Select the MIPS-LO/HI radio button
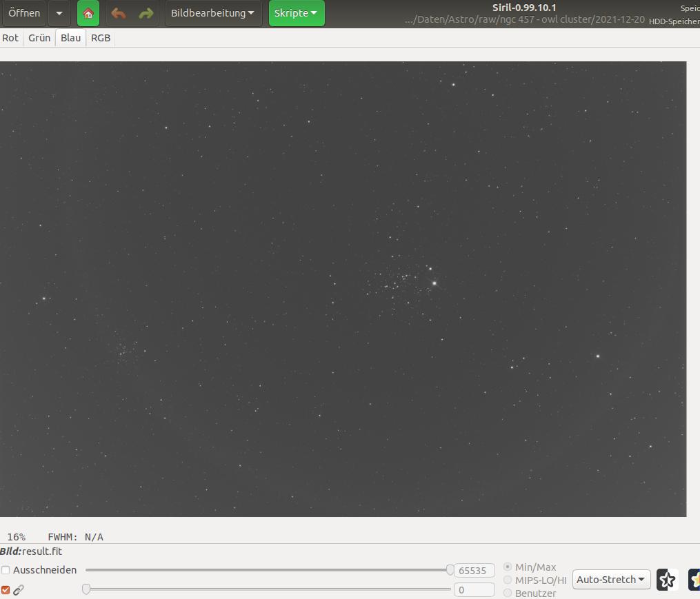This screenshot has height=599, width=700. (508, 580)
